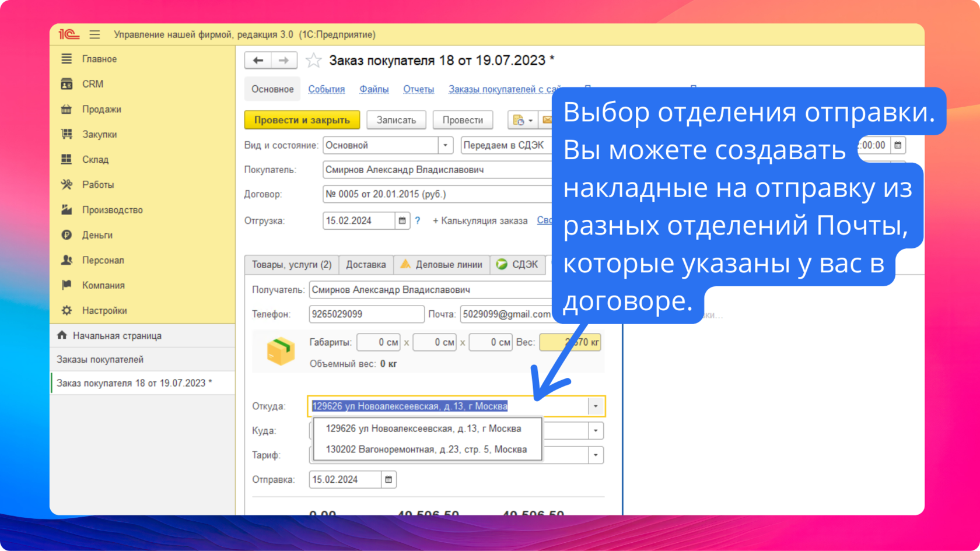The width and height of the screenshot is (980, 551).
Task: Open the Закупки section
Action: tap(99, 134)
